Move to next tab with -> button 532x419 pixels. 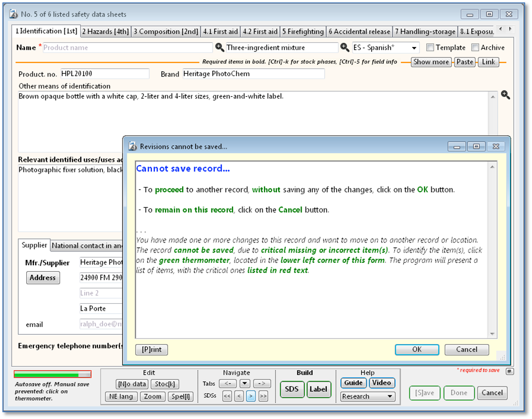pyautogui.click(x=262, y=384)
